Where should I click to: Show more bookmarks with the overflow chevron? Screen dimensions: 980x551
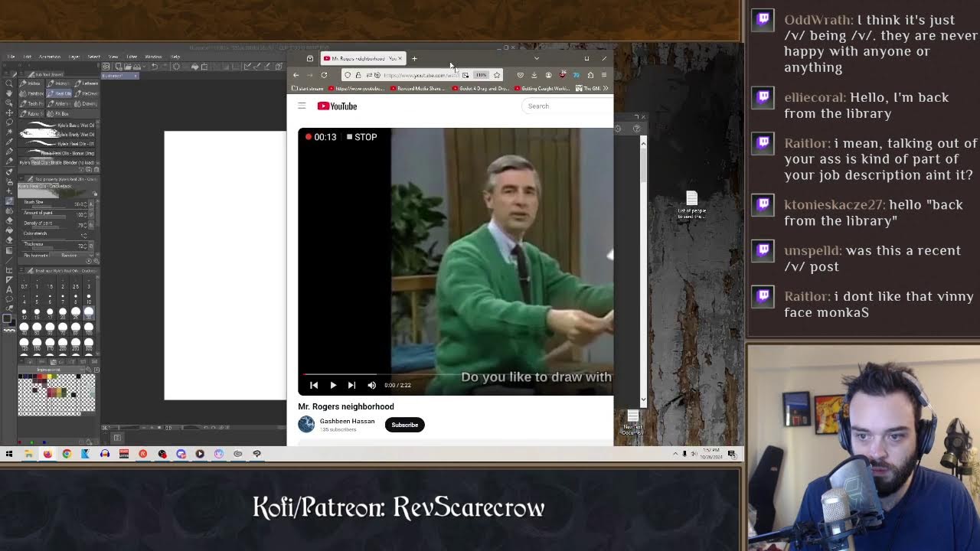[606, 88]
